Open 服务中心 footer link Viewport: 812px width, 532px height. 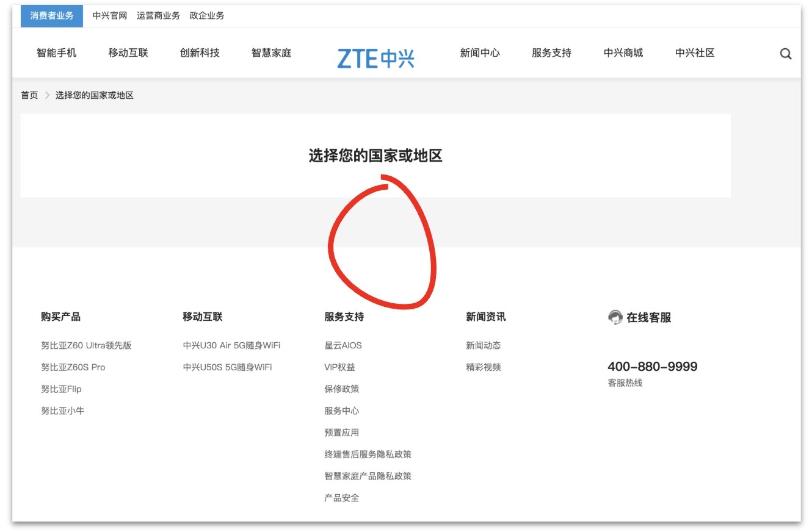342,411
